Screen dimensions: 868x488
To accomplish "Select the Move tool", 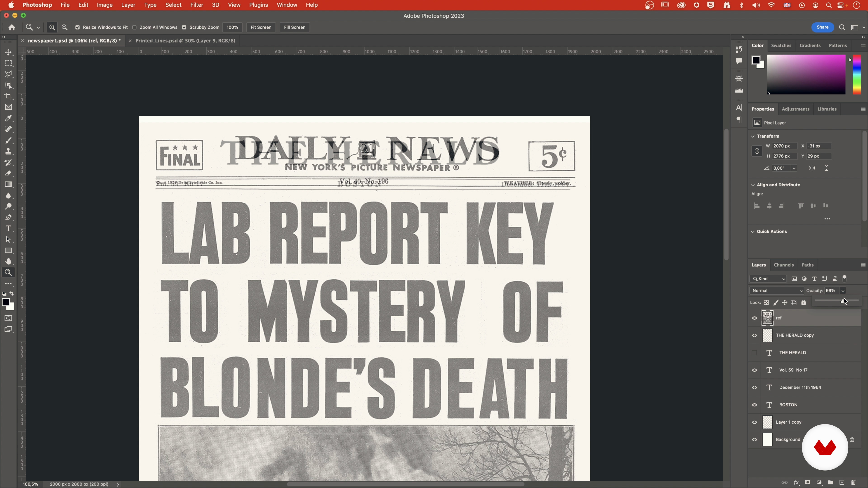I will click(8, 53).
